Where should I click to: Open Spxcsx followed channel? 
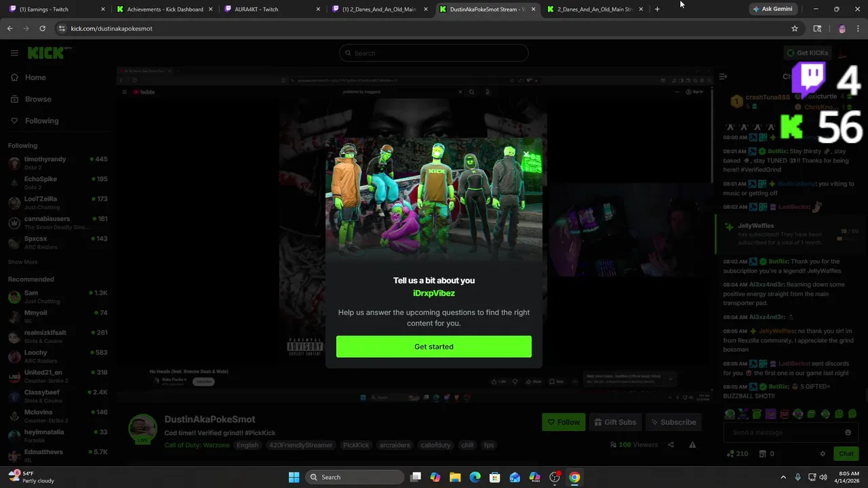tap(58, 243)
